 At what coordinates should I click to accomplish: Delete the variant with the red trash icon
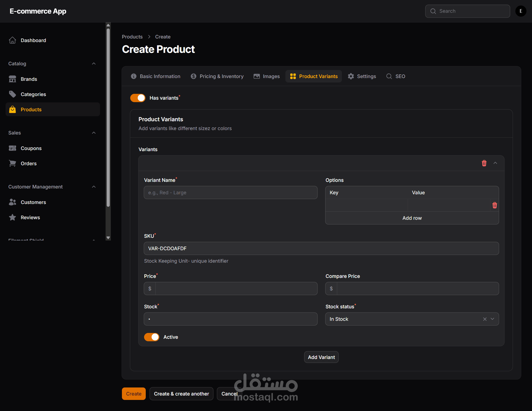[484, 163]
